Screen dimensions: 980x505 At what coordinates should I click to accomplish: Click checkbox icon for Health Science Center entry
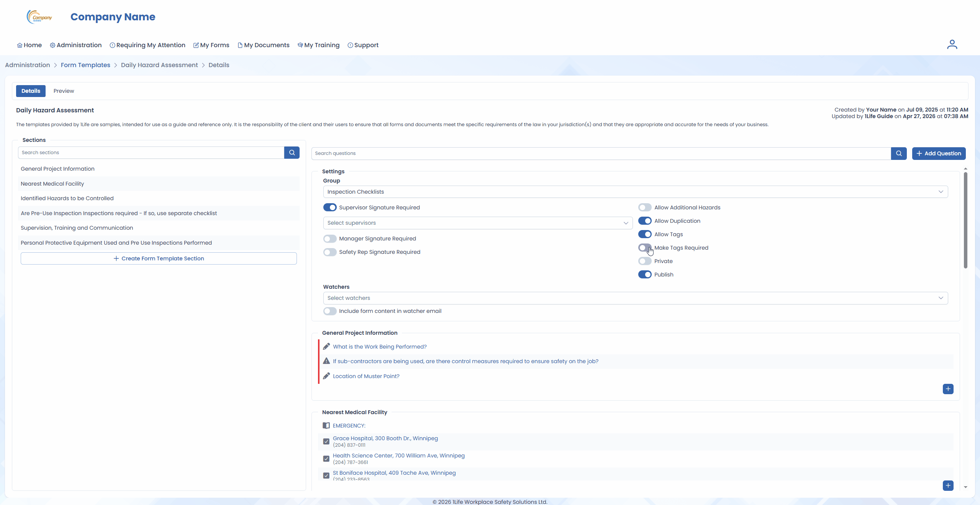coord(326,459)
